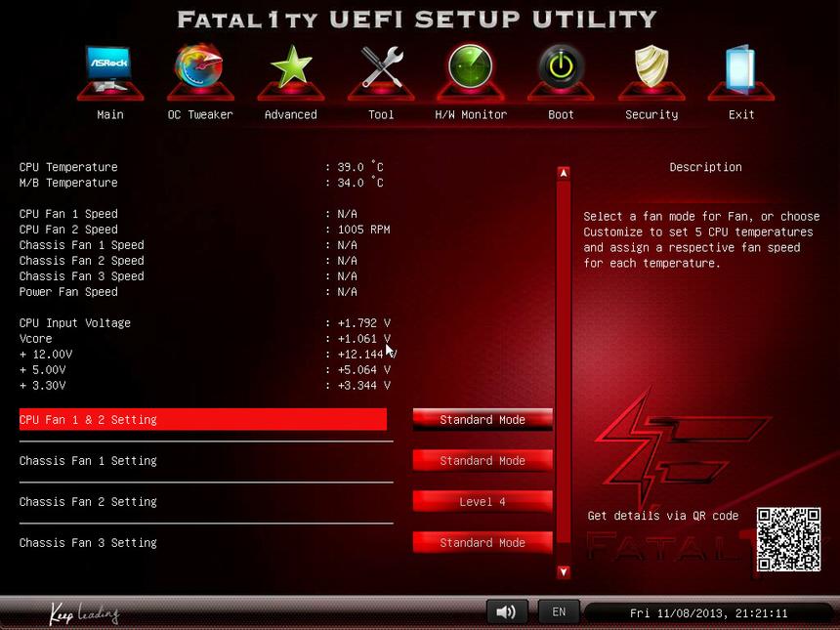Select the Advanced green star icon
Screen dimensions: 840x630
click(x=290, y=70)
